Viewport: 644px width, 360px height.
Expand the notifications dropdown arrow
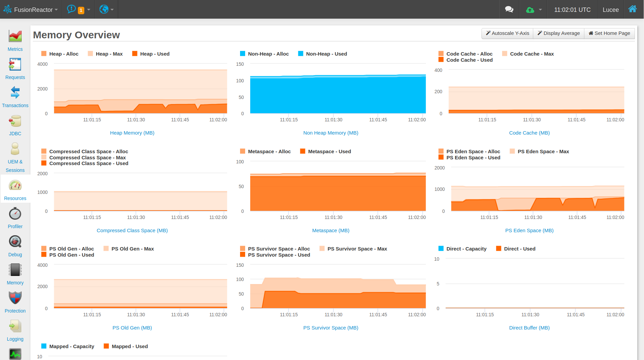click(89, 10)
